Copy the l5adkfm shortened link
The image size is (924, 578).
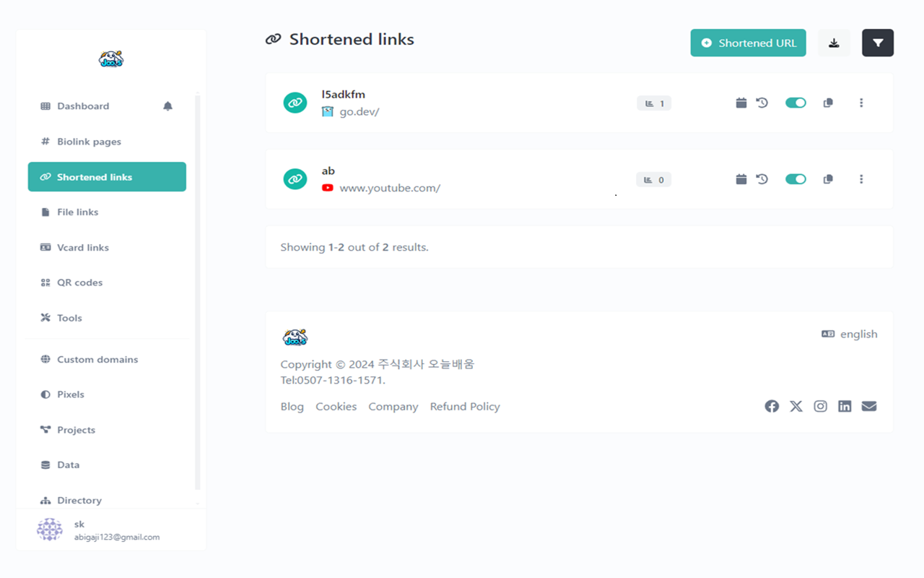[x=827, y=103]
